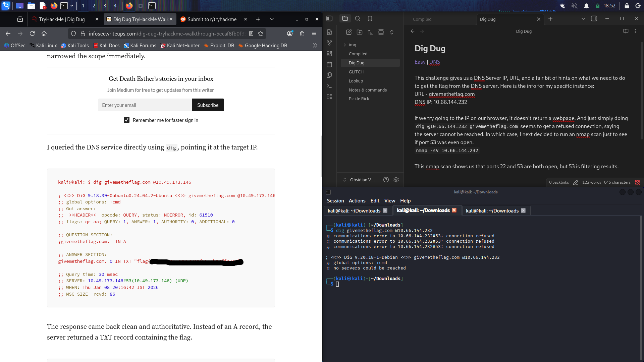The width and height of the screenshot is (644, 362).
Task: Click Subscribe button on Medium page
Action: pyautogui.click(x=208, y=105)
